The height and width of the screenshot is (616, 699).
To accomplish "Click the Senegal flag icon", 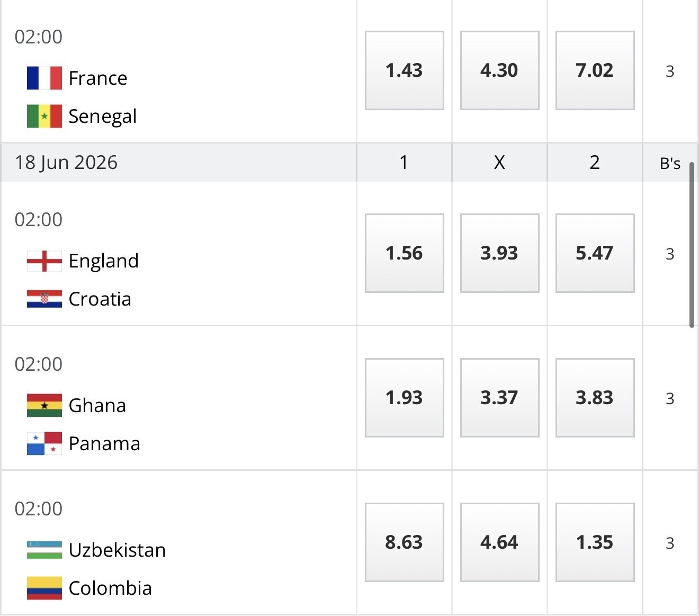I will coord(44,116).
